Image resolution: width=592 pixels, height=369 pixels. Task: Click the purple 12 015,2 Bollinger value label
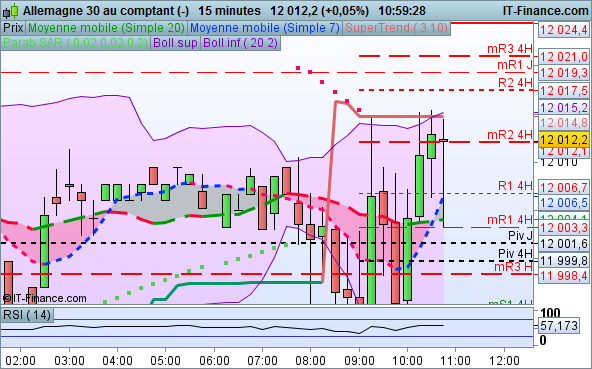[x=564, y=108]
